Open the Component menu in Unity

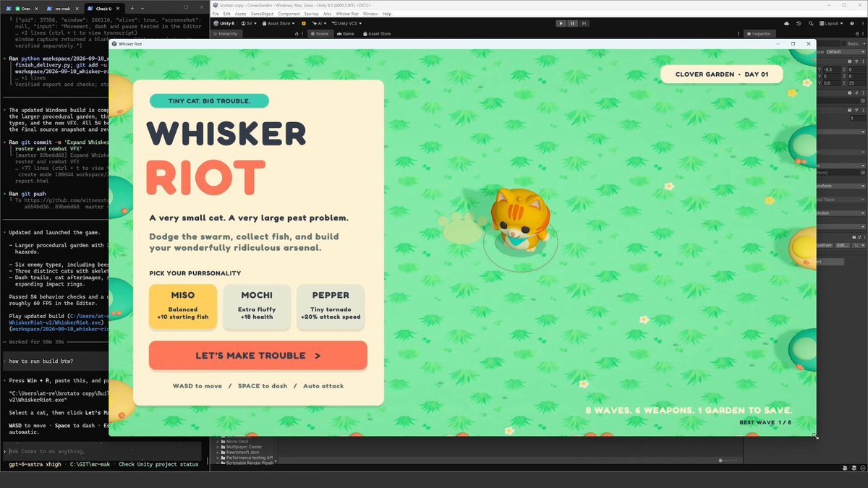click(289, 14)
